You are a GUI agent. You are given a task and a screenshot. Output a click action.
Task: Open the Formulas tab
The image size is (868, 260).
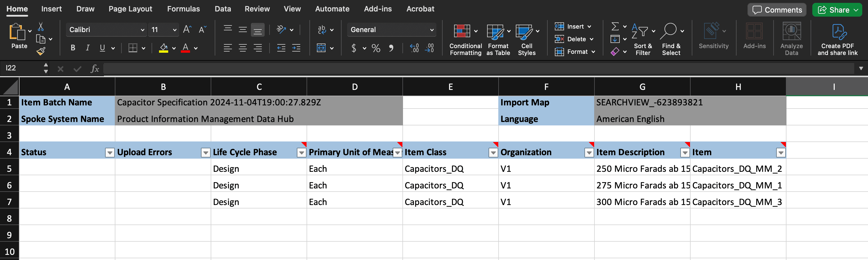(x=183, y=9)
